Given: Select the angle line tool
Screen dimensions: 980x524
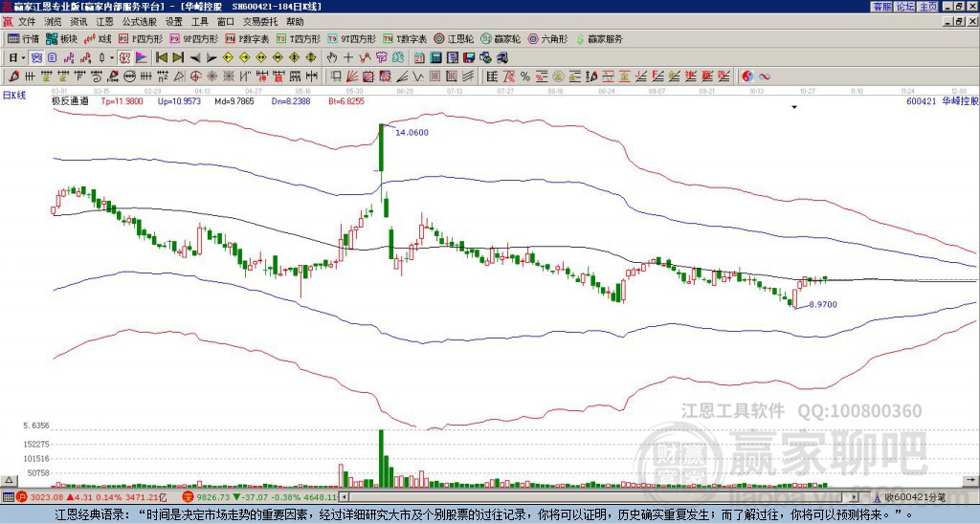Looking at the screenshot, I should 401,76.
